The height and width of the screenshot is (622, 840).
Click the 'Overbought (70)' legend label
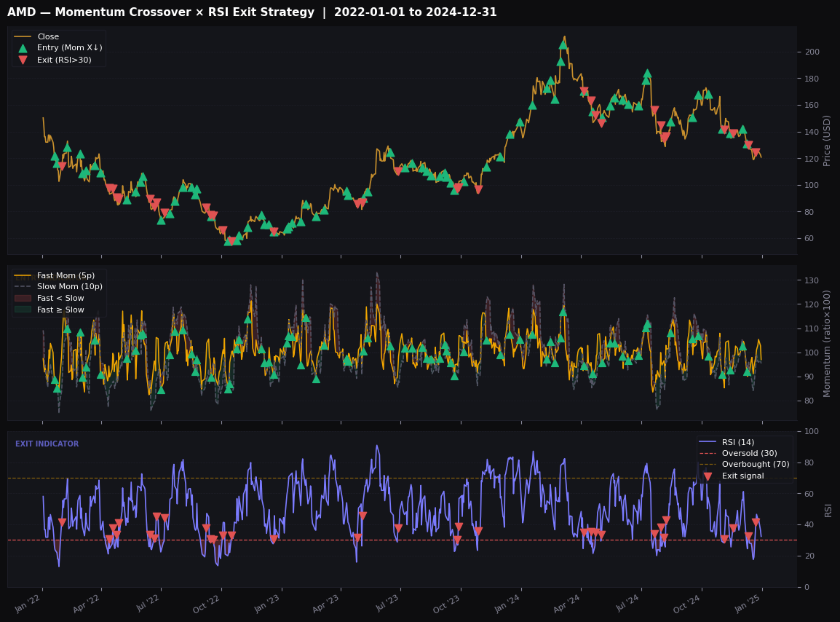point(756,465)
